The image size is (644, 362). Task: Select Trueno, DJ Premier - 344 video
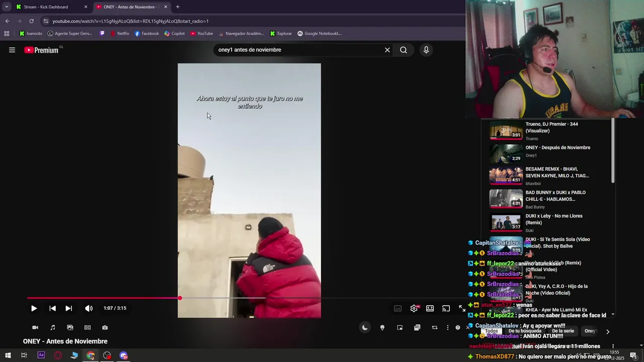click(x=548, y=131)
